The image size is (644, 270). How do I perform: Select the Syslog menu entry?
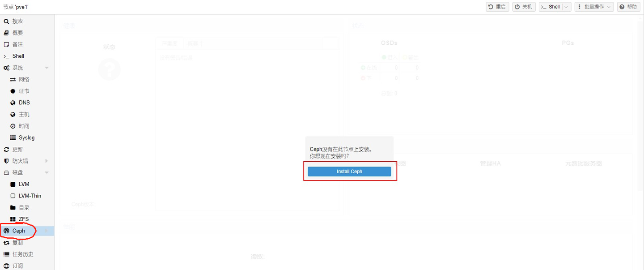coord(26,137)
